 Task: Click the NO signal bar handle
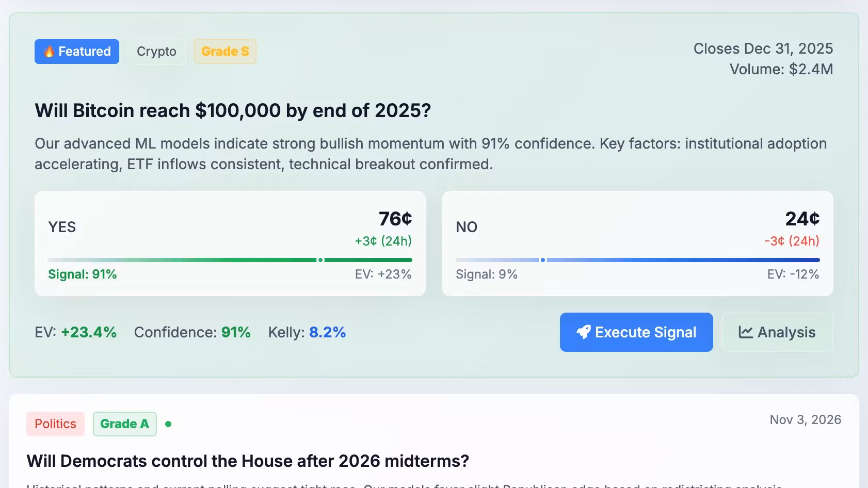click(x=542, y=260)
